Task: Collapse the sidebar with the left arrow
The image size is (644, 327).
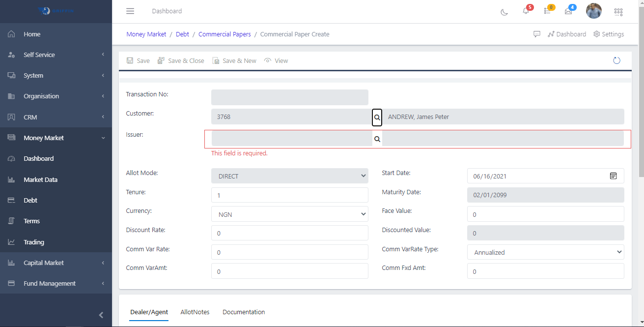Action: (101, 315)
